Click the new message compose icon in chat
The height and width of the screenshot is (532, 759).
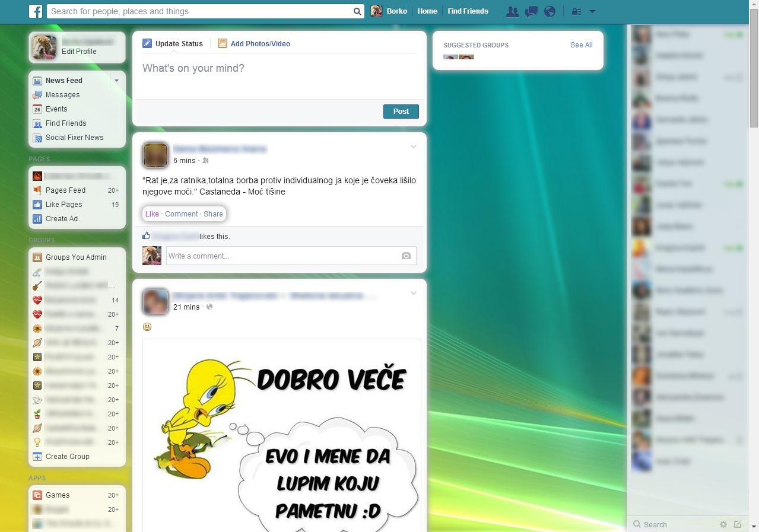tap(738, 524)
